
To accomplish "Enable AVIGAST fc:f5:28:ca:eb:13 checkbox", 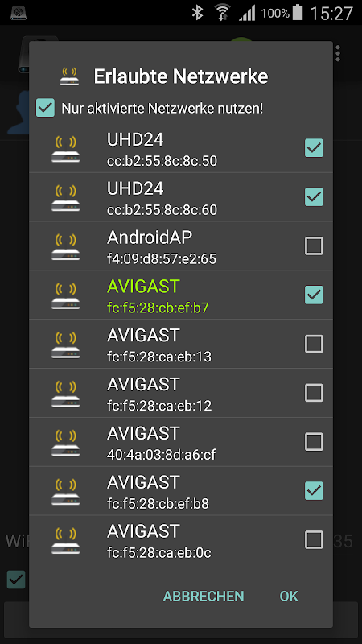I will tap(314, 345).
